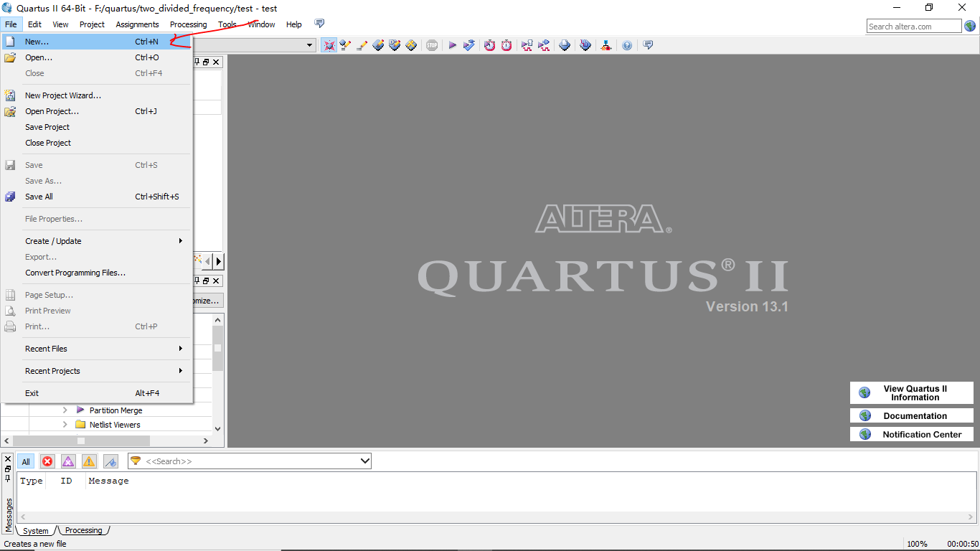
Task: Select New Project Wizard from the File menu
Action: pos(63,95)
